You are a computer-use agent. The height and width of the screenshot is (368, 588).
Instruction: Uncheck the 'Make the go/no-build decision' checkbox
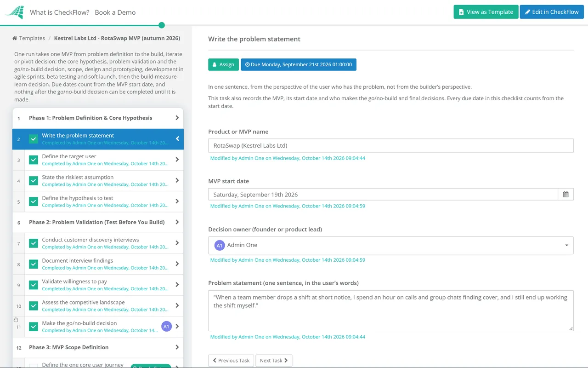(x=34, y=327)
